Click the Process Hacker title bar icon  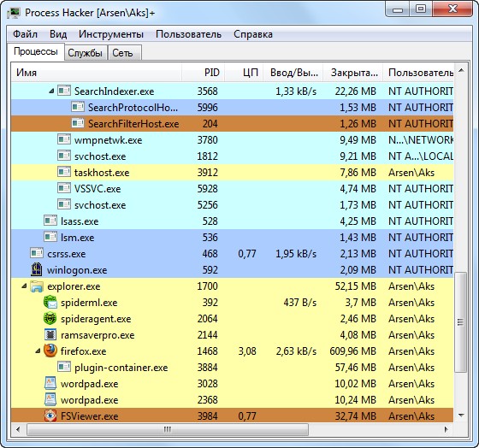[x=14, y=13]
